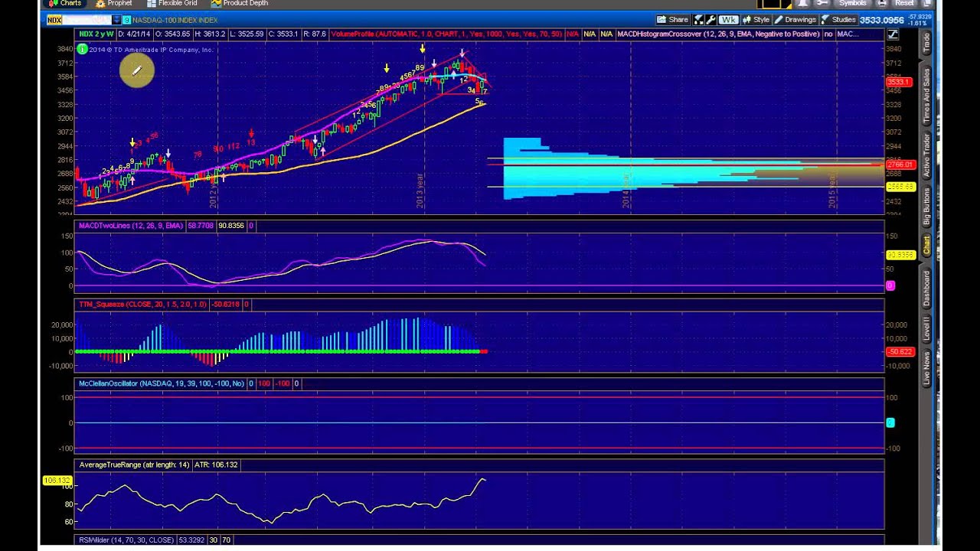
Task: Select the Chart side tab
Action: click(926, 246)
